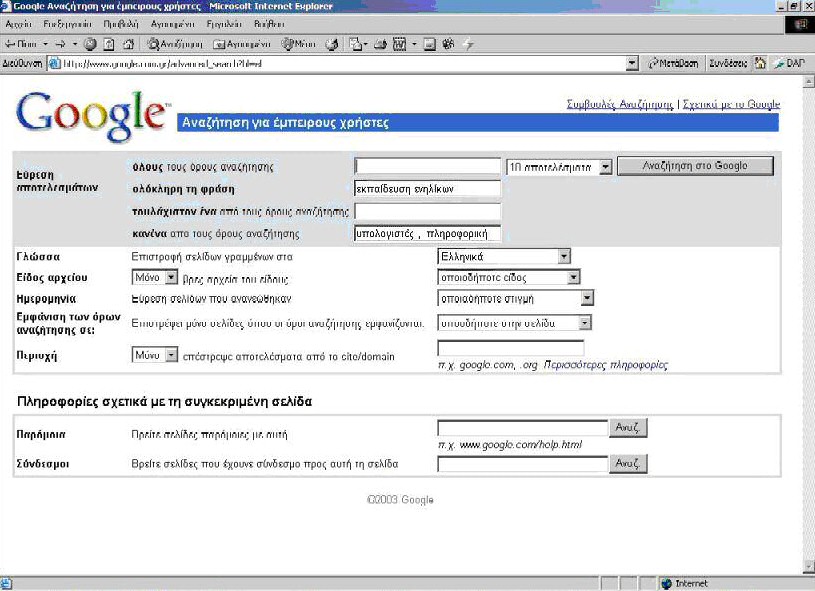
Task: Click the 'Ημερομηνία' row label
Action: 46,299
